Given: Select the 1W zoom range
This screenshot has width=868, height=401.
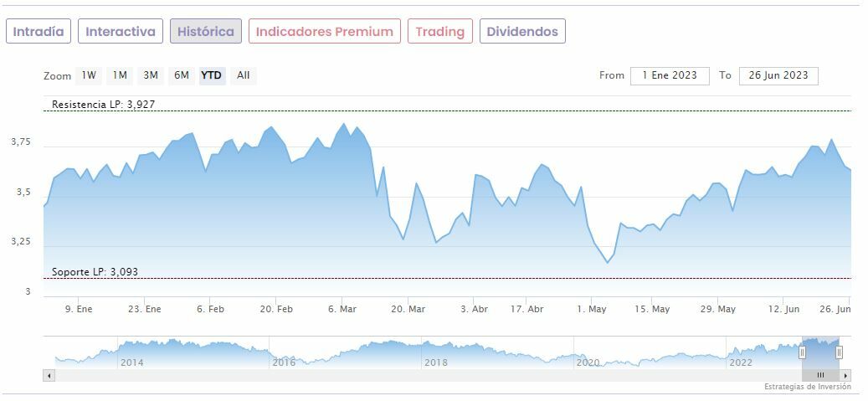Looking at the screenshot, I should (89, 75).
